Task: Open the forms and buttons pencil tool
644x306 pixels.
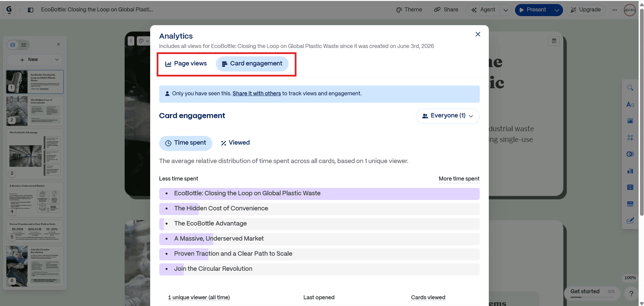Action: (630, 220)
